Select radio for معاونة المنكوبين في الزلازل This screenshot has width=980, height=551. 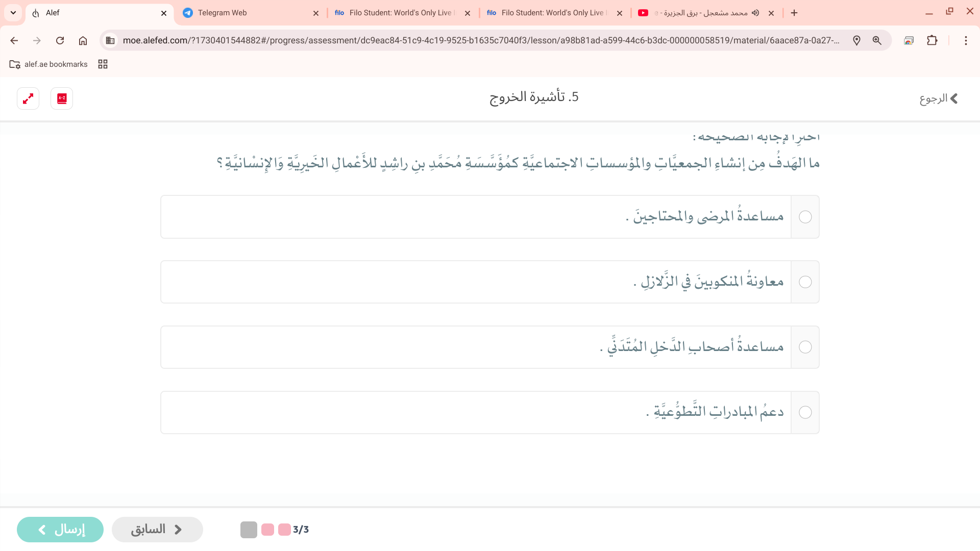tap(805, 282)
